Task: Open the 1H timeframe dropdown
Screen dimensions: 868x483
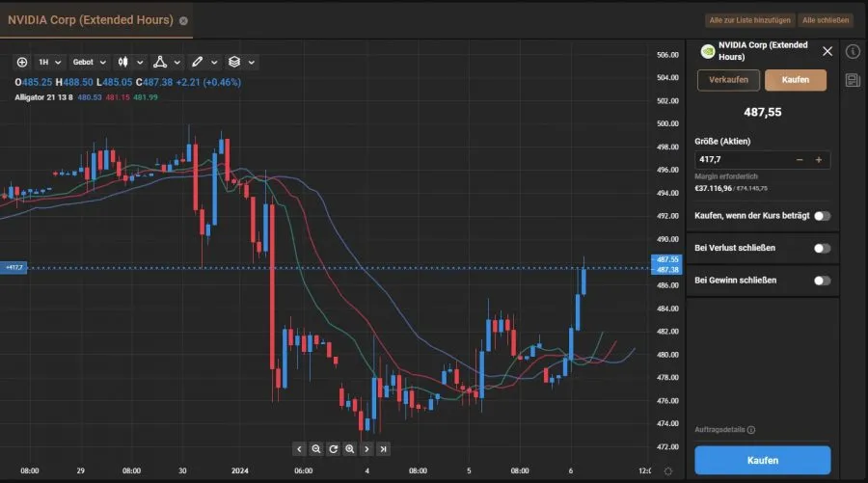Action: (x=49, y=62)
